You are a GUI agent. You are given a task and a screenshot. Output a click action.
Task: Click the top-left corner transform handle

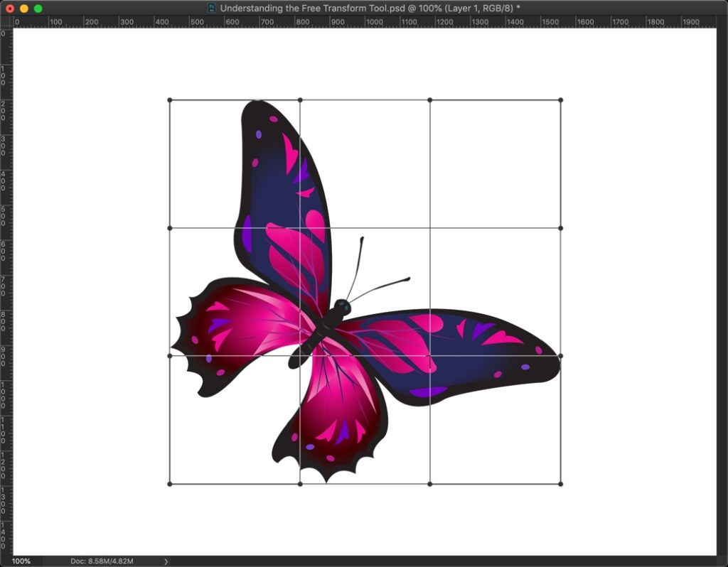[169, 99]
